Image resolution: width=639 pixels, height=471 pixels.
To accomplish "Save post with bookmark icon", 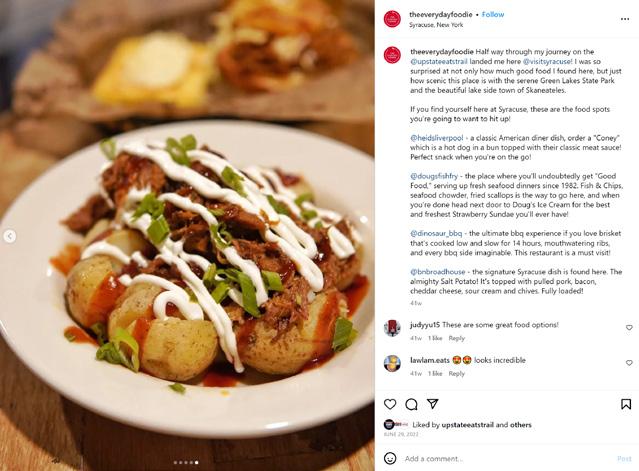I will pyautogui.click(x=626, y=404).
